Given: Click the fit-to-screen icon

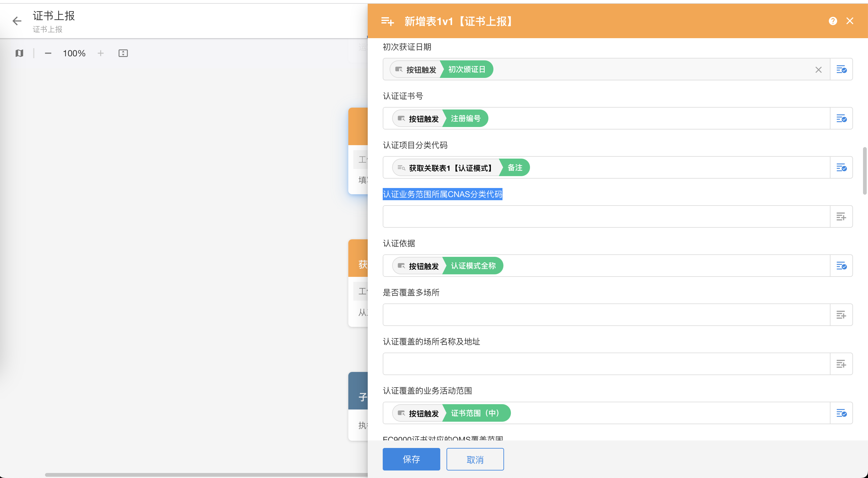Looking at the screenshot, I should 123,53.
